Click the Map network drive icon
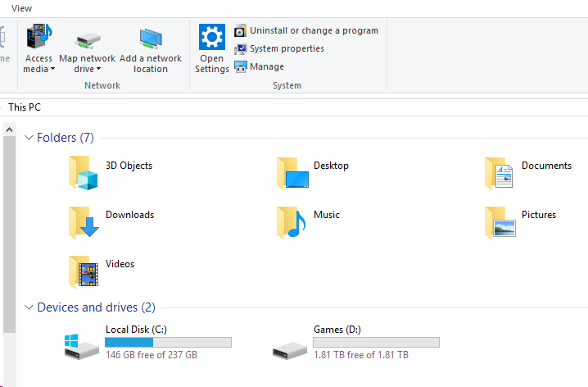This screenshot has height=387, width=588. [x=88, y=41]
